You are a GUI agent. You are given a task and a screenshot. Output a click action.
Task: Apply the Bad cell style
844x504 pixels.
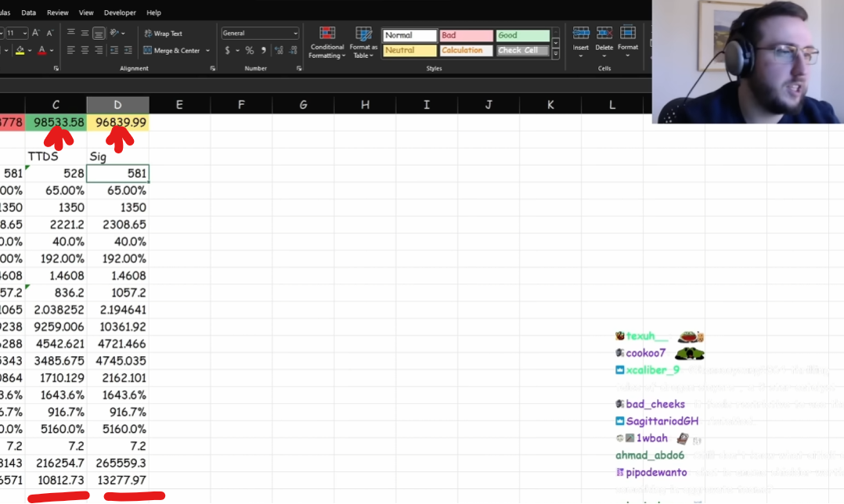point(466,35)
